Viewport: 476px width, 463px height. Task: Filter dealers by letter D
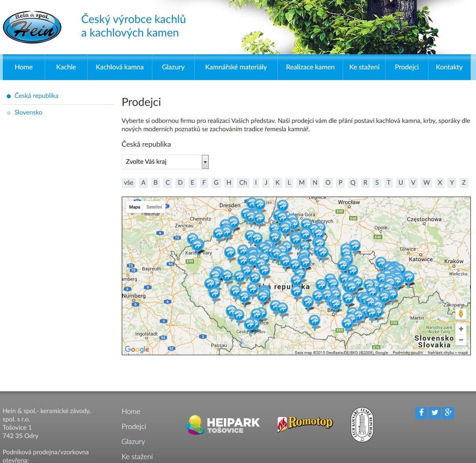[180, 183]
